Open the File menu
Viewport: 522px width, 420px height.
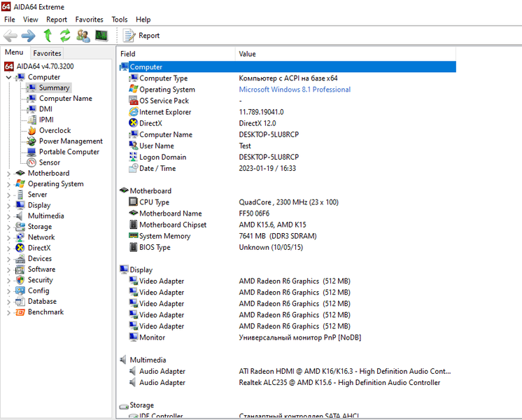[10, 20]
